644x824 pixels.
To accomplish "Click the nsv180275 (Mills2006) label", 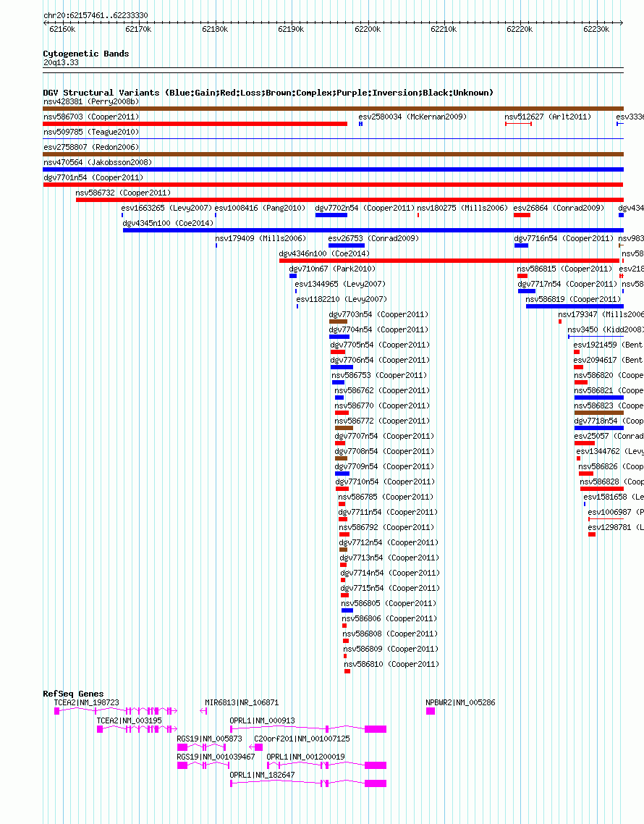I will [x=462, y=208].
